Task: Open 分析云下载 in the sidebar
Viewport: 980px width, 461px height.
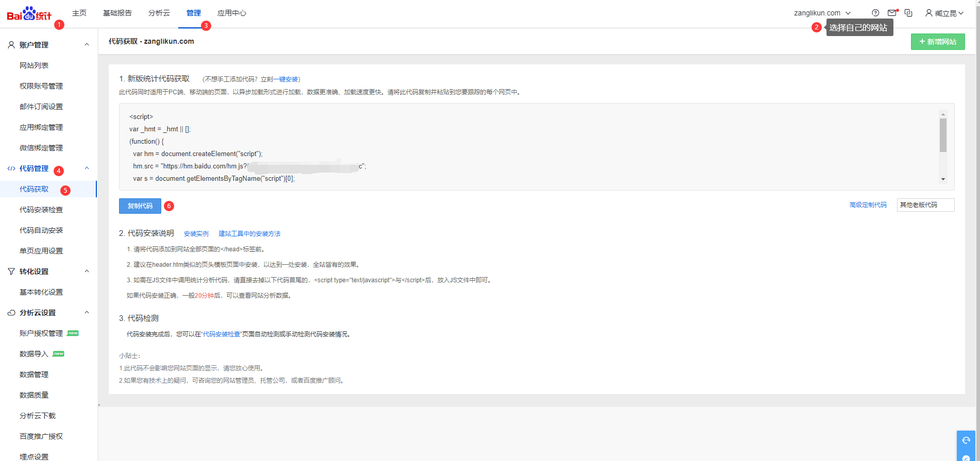Action: click(38, 416)
